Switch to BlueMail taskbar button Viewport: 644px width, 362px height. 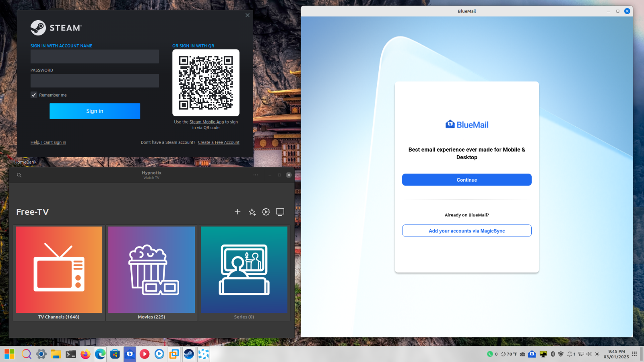point(130,354)
